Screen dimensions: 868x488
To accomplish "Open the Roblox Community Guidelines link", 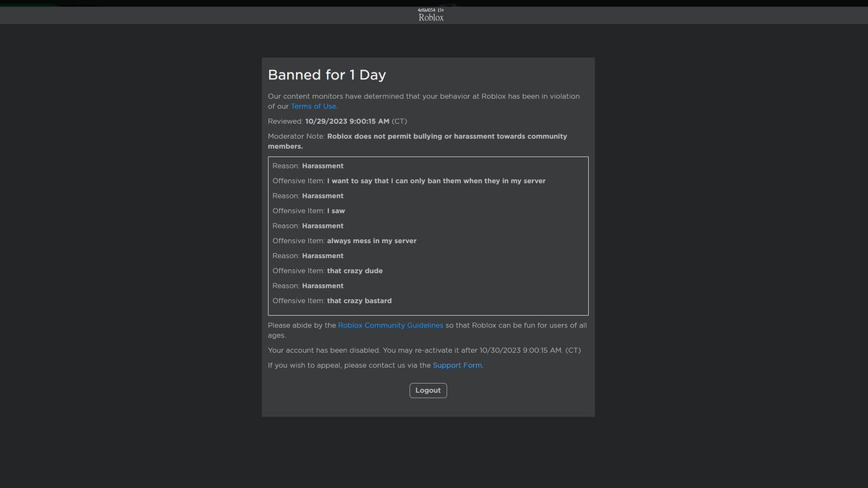I will [x=391, y=325].
